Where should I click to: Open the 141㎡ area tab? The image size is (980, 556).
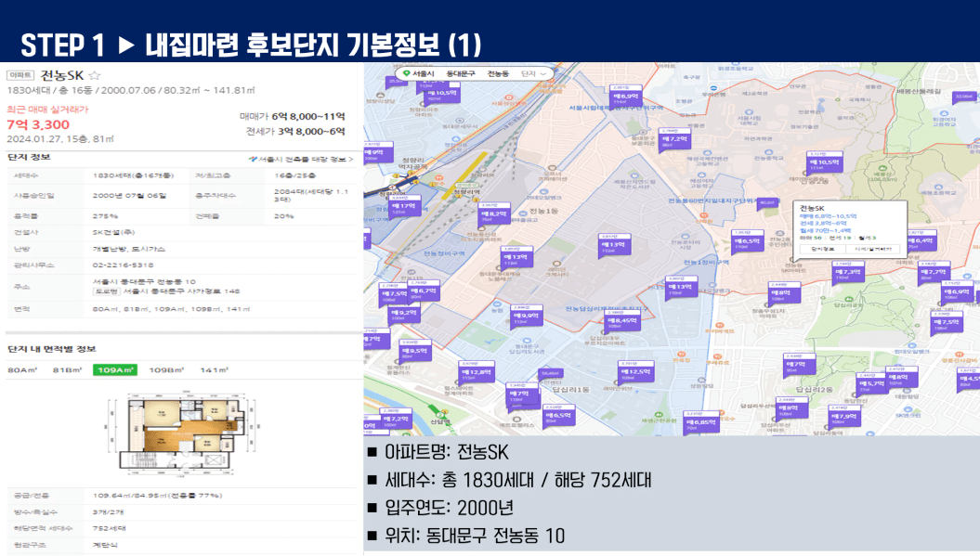click(x=215, y=369)
